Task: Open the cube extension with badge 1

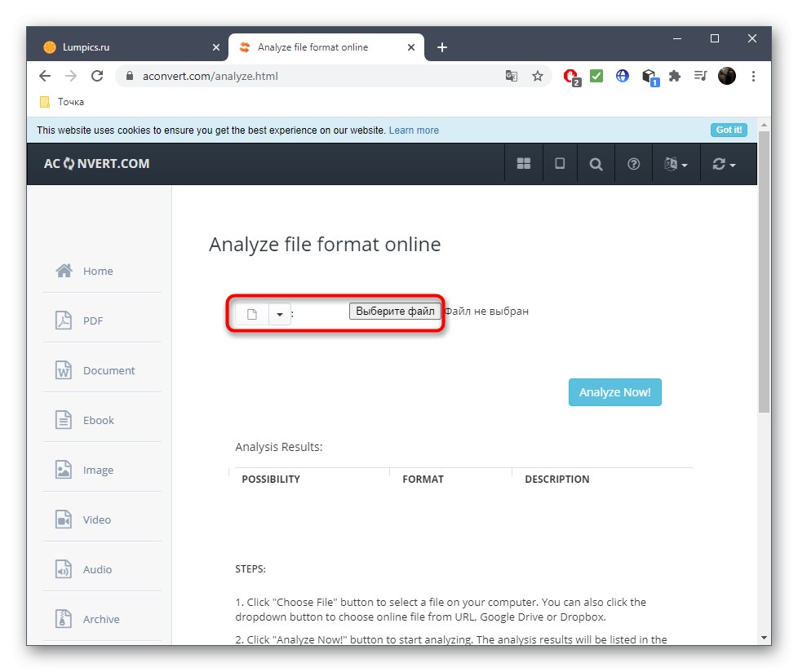Action: tap(649, 77)
